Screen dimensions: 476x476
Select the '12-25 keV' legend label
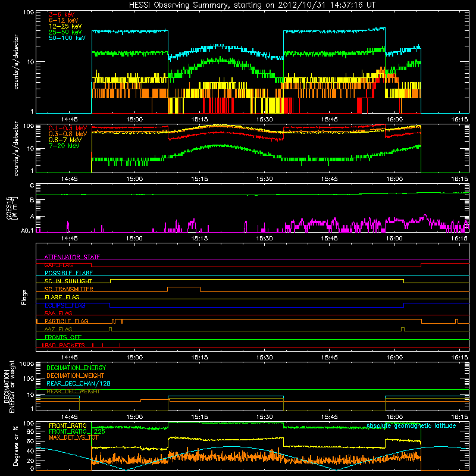[65, 26]
